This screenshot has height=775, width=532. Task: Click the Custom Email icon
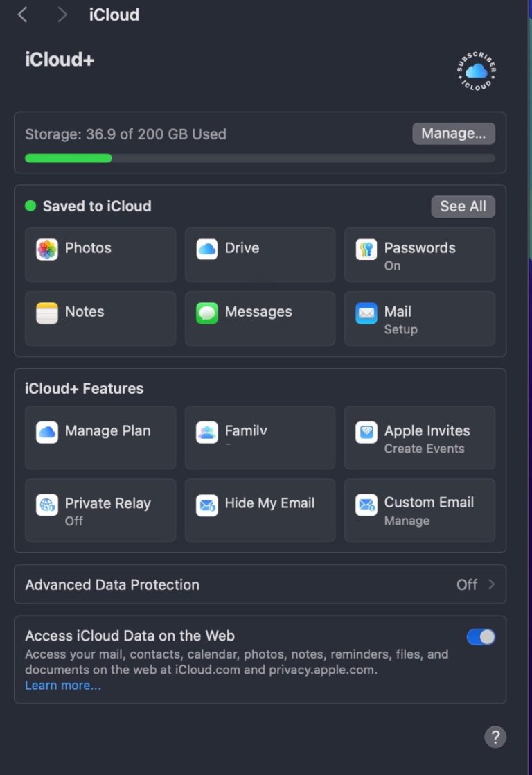point(366,505)
